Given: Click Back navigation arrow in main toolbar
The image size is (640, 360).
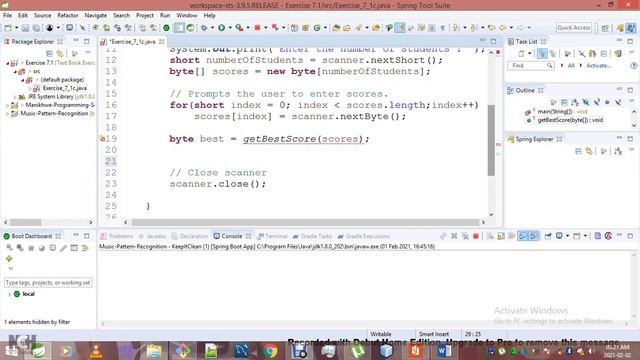Looking at the screenshot, I should [x=502, y=28].
